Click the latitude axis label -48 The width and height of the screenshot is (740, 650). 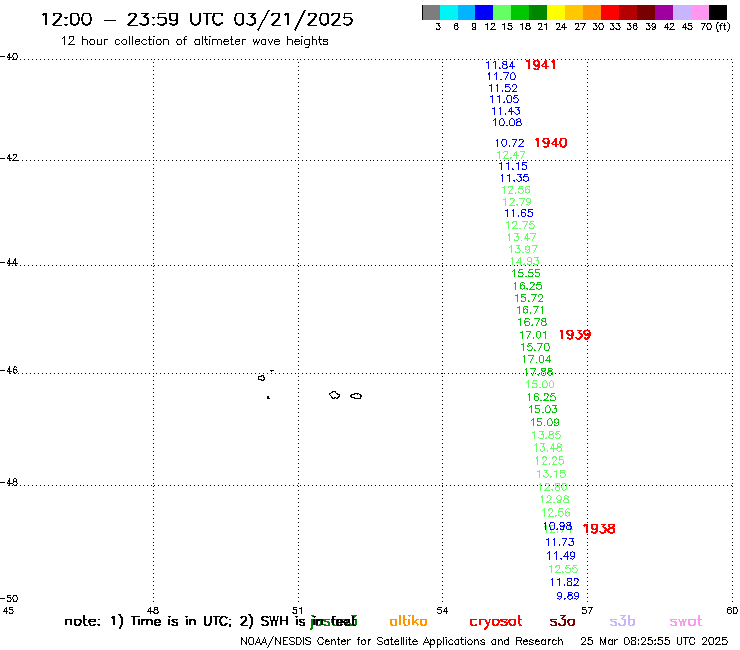point(9,482)
